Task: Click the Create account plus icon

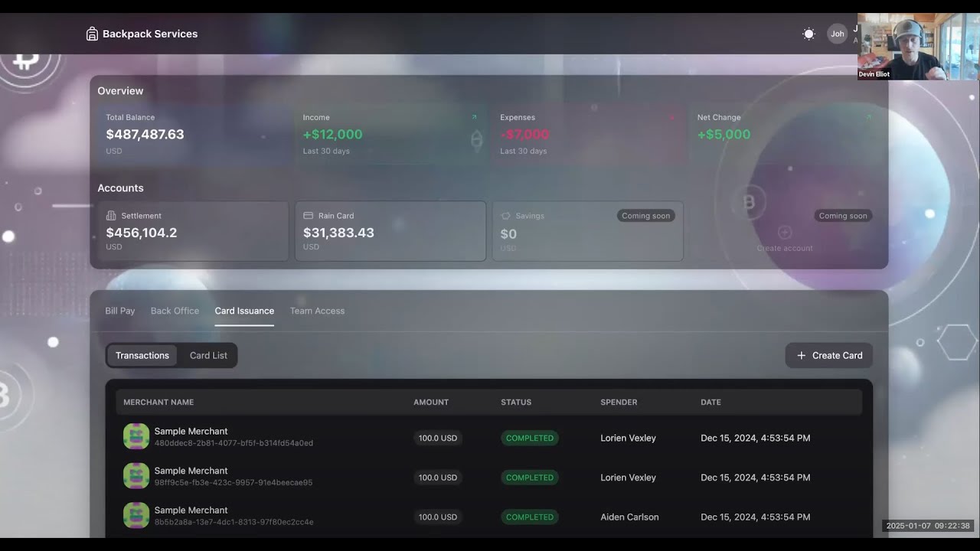Action: [784, 233]
